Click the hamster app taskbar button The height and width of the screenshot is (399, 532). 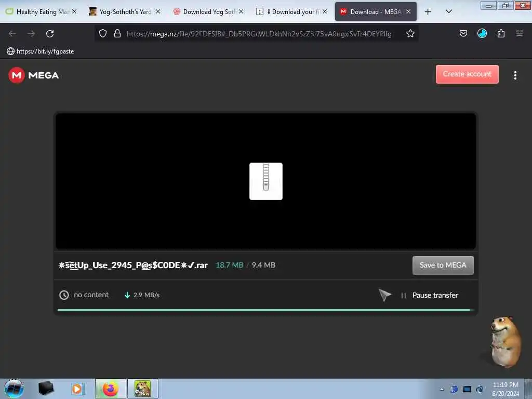pyautogui.click(x=142, y=389)
